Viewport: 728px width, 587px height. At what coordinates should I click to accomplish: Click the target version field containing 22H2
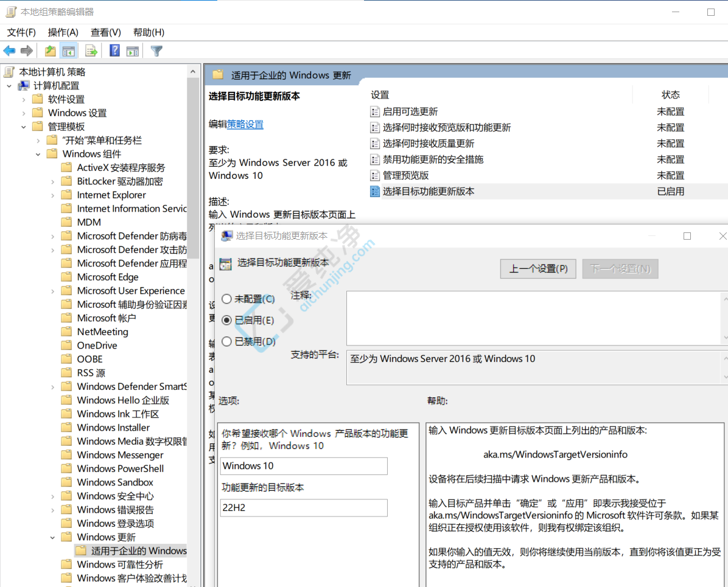(304, 508)
